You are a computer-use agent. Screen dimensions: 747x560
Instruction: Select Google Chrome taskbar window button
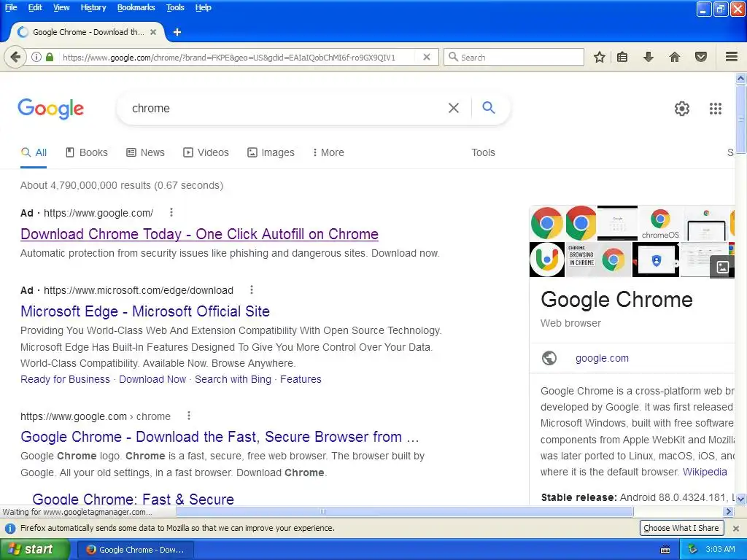(136, 550)
